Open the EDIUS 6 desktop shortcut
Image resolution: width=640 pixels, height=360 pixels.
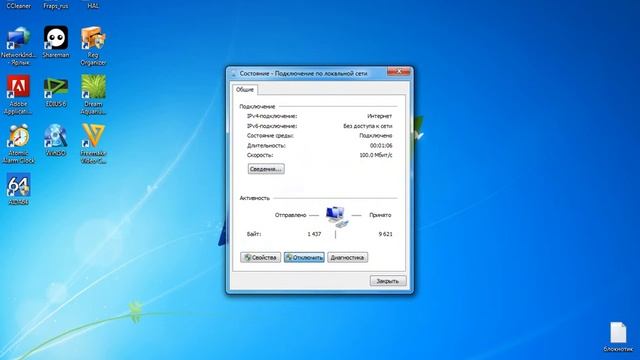click(56, 91)
